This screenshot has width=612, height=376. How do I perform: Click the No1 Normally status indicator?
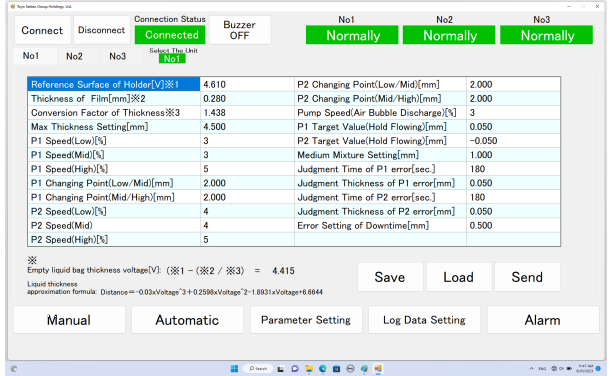point(352,35)
